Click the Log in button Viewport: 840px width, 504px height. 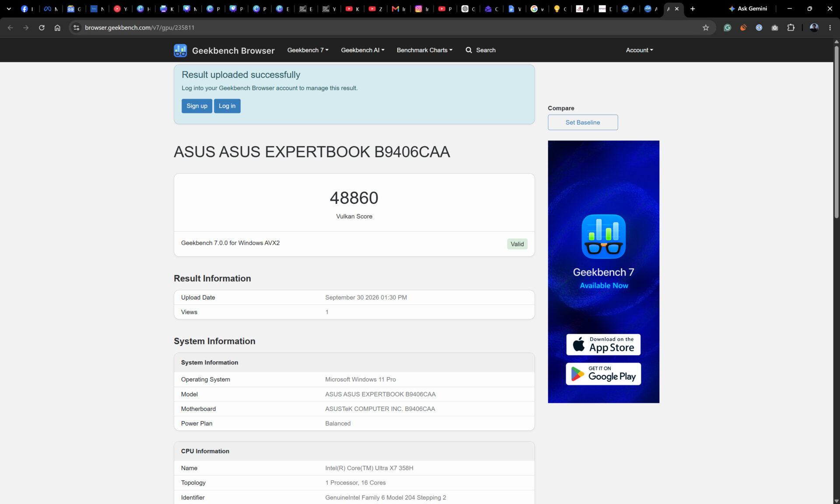(x=227, y=106)
